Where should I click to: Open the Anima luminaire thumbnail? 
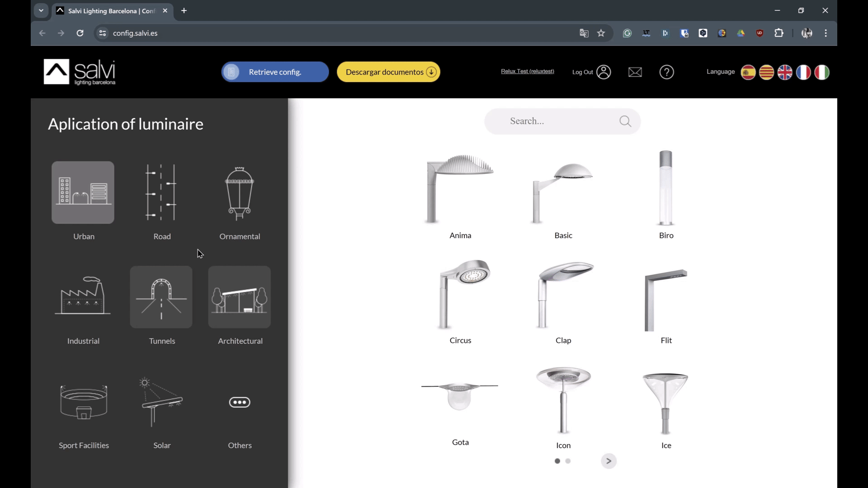pos(460,188)
